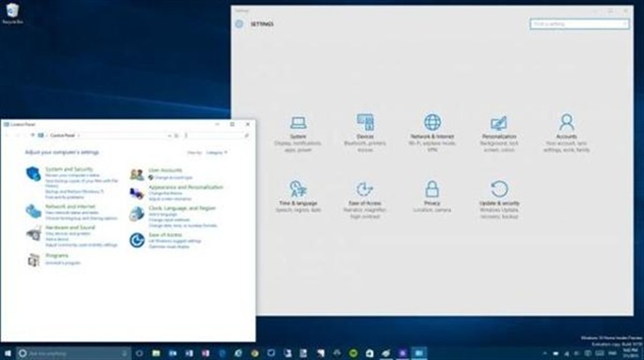
Task: Click System and Security link
Action: [x=69, y=169]
